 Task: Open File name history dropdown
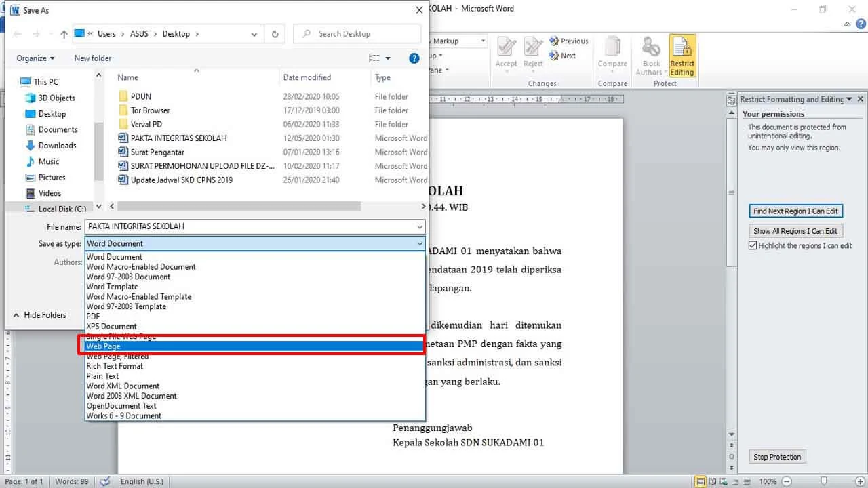point(420,226)
